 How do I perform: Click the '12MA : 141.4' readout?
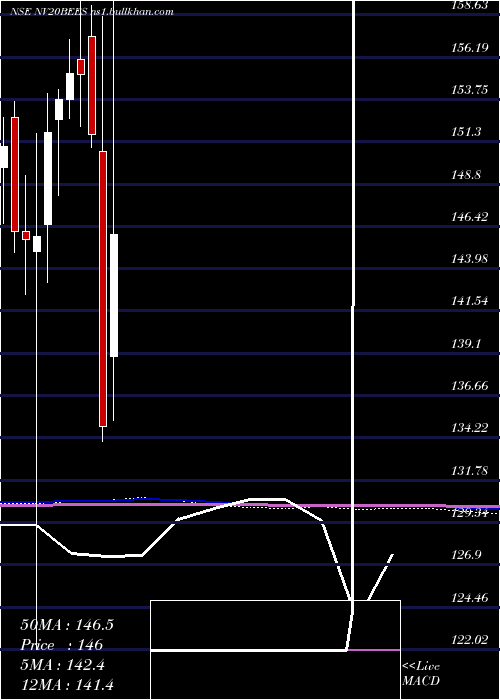point(67,684)
